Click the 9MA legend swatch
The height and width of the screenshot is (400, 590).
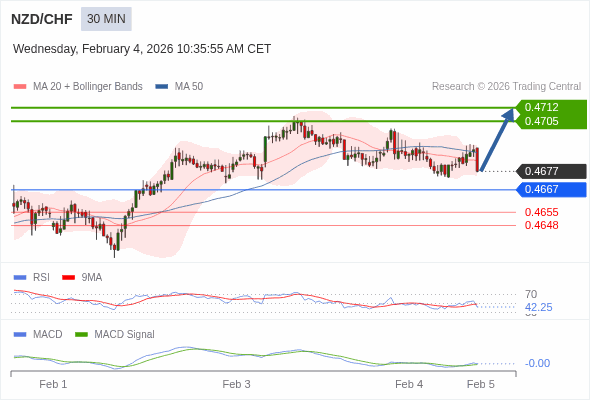(x=68, y=278)
